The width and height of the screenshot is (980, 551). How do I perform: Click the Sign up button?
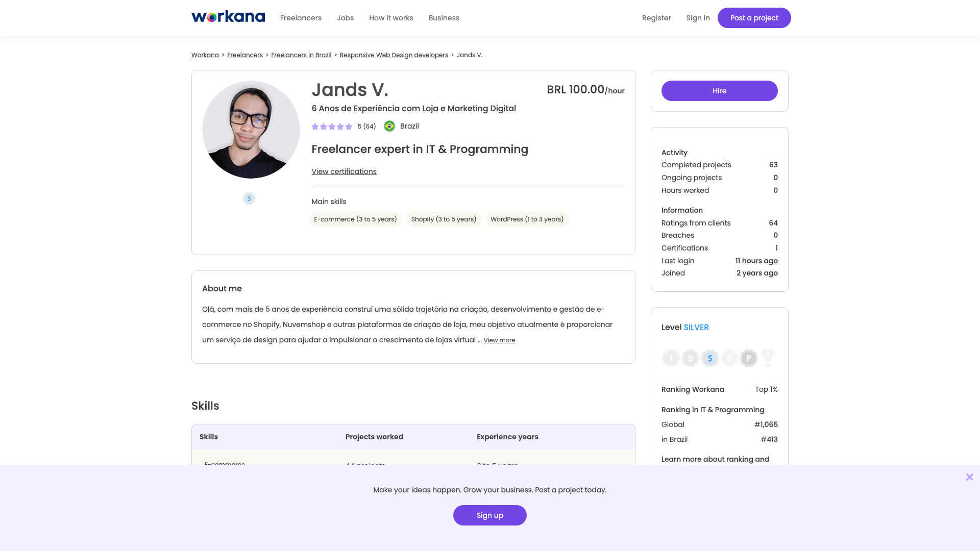pos(489,515)
